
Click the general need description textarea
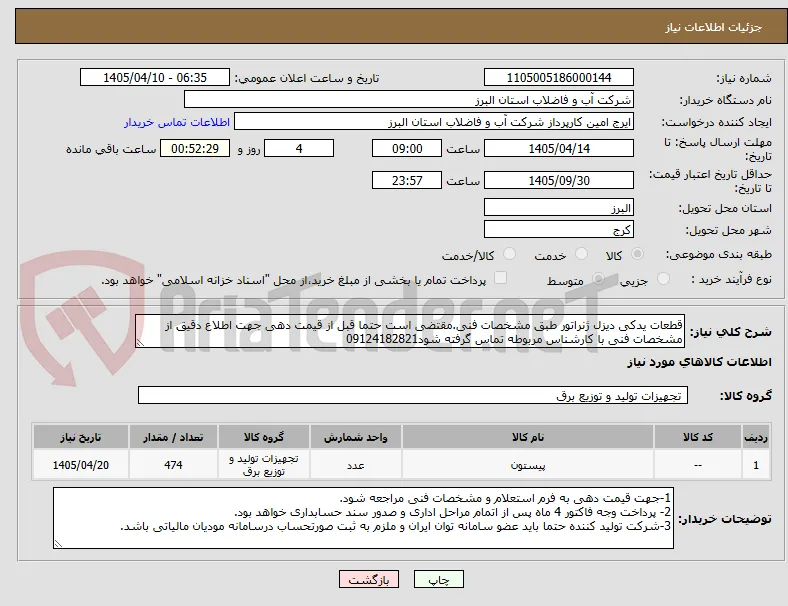(410, 332)
